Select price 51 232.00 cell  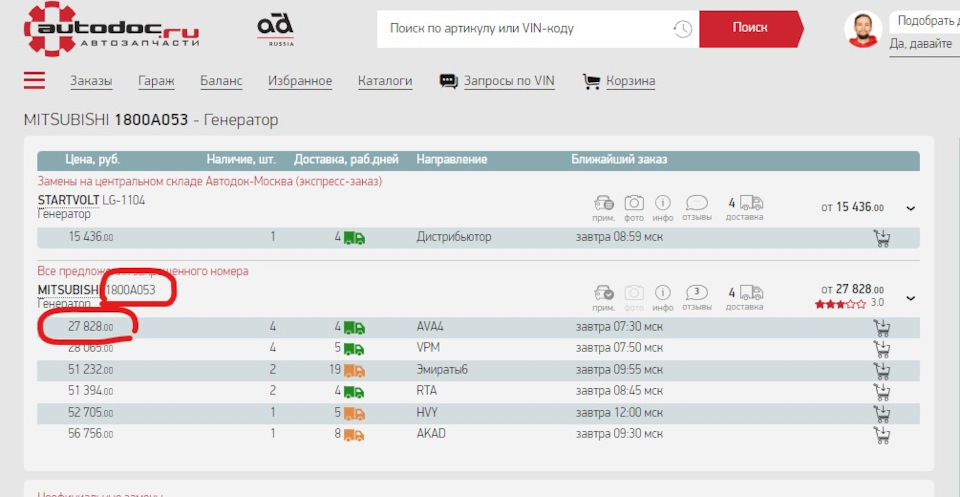point(91,370)
